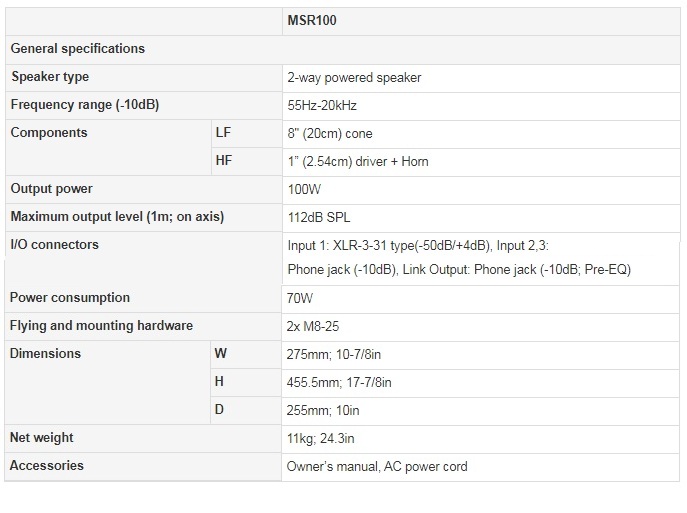Screen dimensions: 687x513
Task: Select the Owner's manual accessories value
Action: coord(377,467)
